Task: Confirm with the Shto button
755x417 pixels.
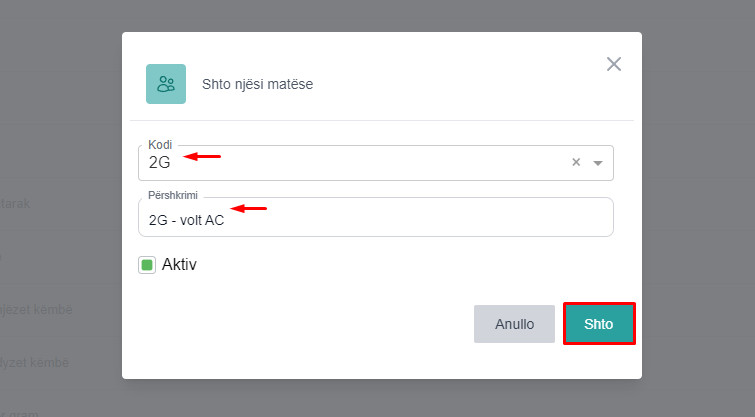Action: click(x=599, y=324)
